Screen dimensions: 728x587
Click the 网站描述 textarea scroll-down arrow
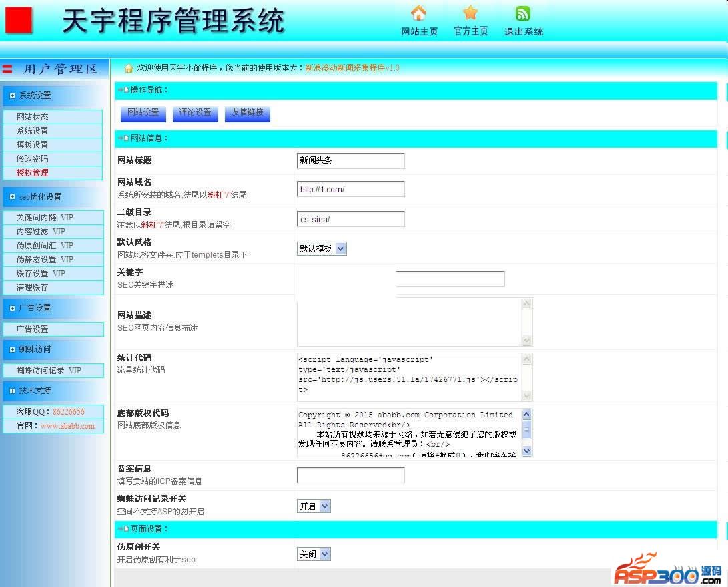pyautogui.click(x=527, y=340)
